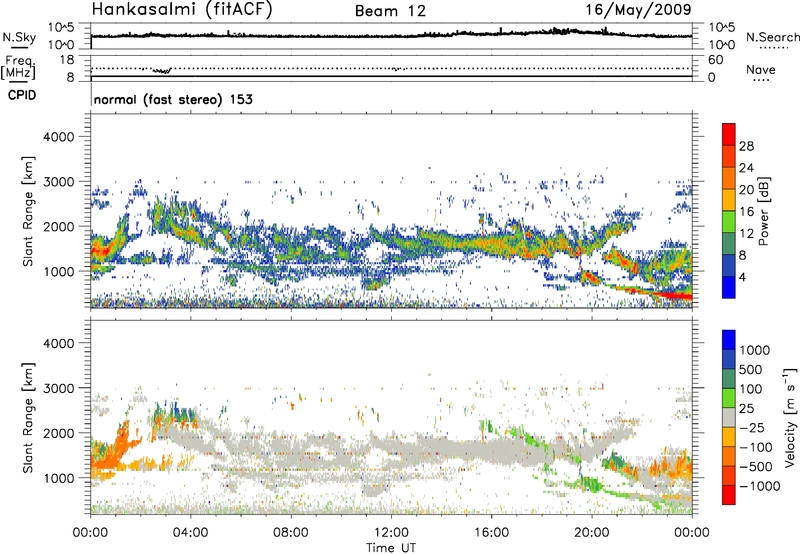Click the '04:00' time axis label
This screenshot has width=800, height=554.
click(191, 533)
